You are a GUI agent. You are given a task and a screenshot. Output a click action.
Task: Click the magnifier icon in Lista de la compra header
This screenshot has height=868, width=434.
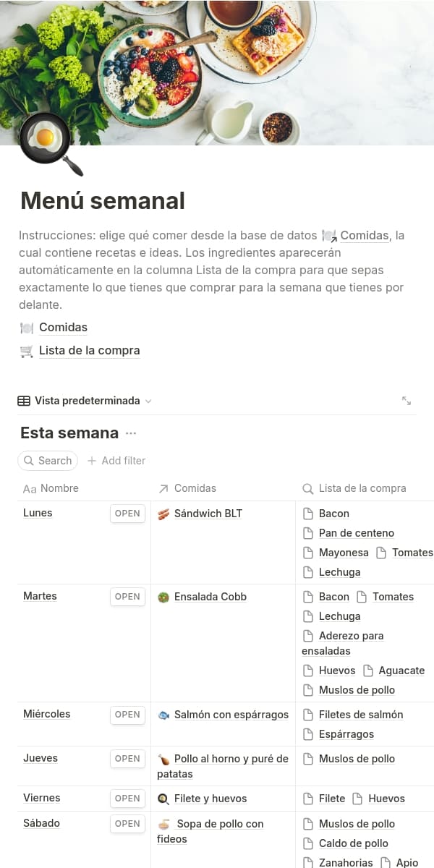tap(307, 489)
